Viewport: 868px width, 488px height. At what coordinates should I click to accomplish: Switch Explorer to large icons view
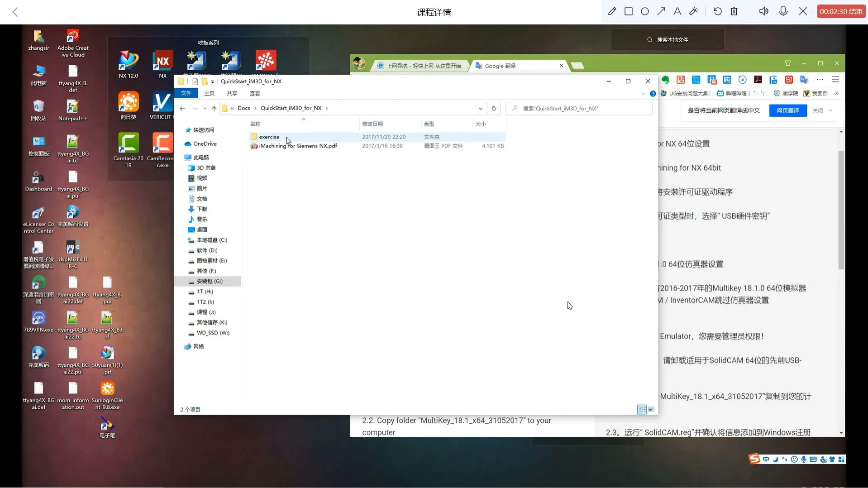coord(651,409)
